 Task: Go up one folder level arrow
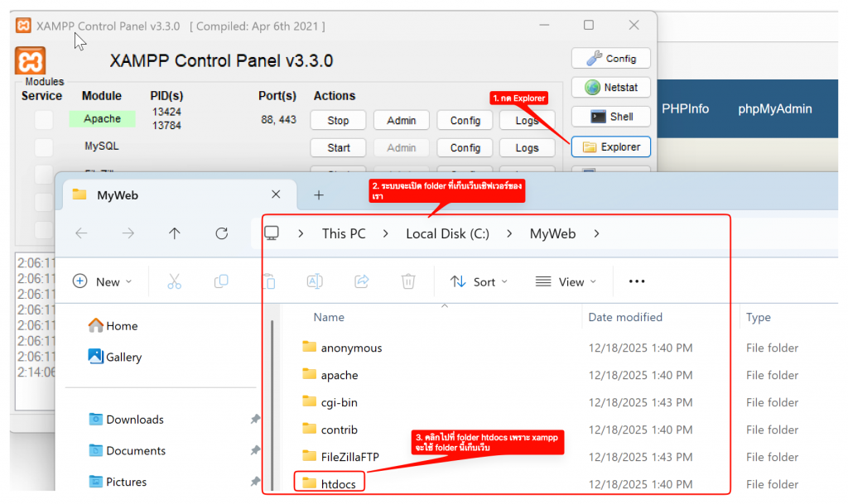point(174,233)
